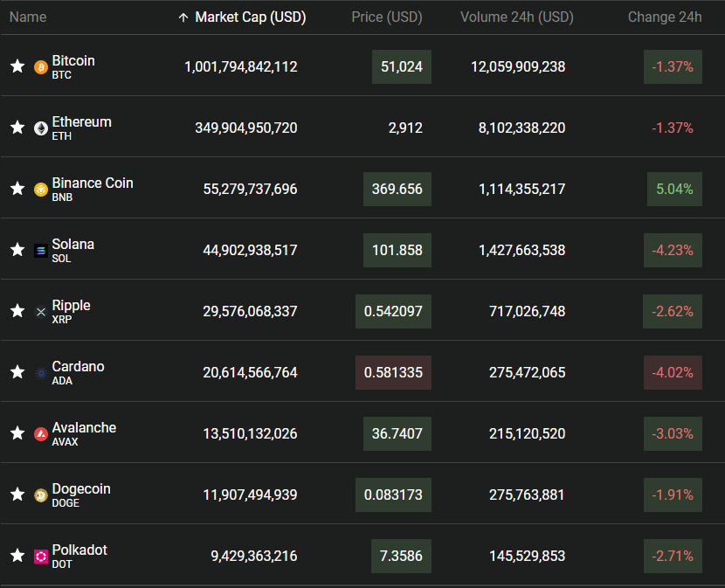Viewport: 725px width, 588px height.
Task: Select Avalanche 24h volume 215,120,520
Action: [x=527, y=433]
